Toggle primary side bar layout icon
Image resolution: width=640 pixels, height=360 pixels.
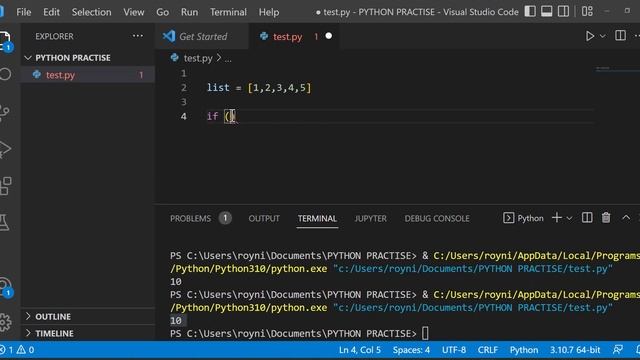530,11
